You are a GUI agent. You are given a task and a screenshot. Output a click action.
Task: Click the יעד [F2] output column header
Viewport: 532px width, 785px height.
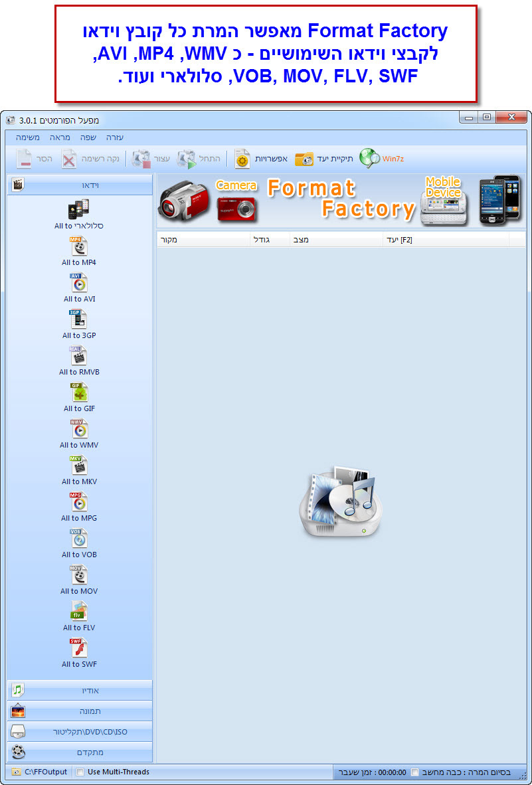(446, 240)
